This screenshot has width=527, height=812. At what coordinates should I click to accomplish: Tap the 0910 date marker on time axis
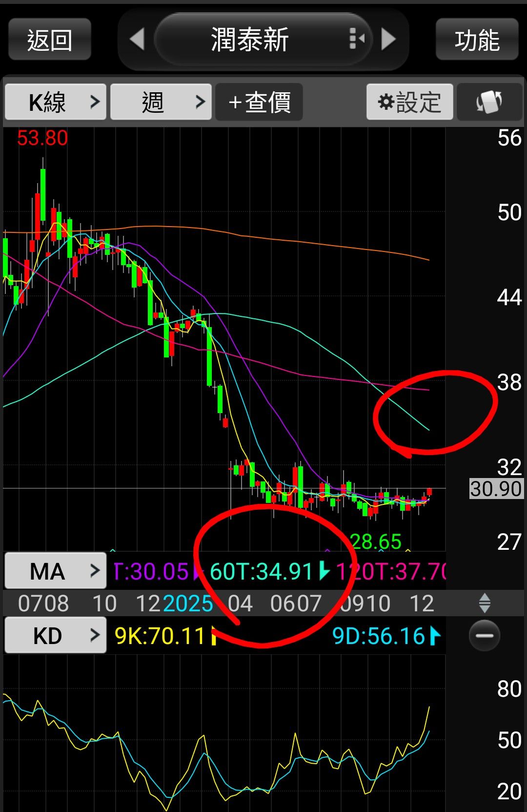365,604
